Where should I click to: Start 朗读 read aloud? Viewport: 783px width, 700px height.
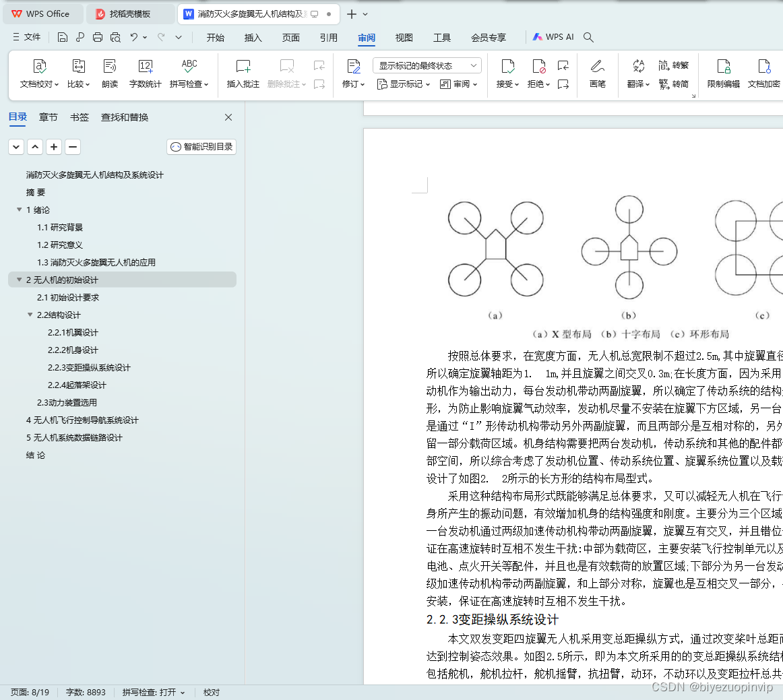109,73
